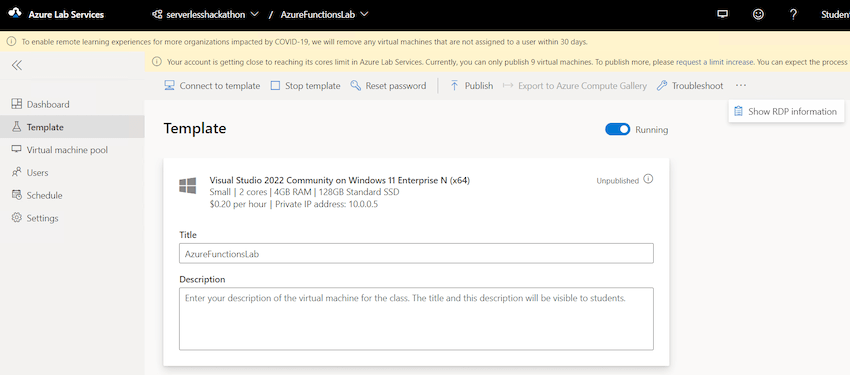Toggle the template Running switch
This screenshot has width=850, height=375.
click(617, 130)
